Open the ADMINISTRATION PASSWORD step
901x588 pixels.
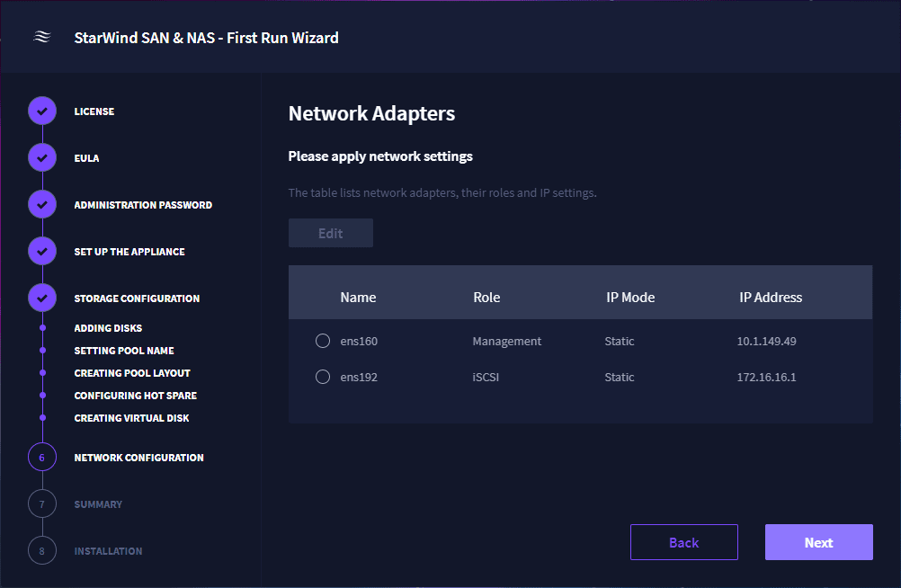[143, 205]
